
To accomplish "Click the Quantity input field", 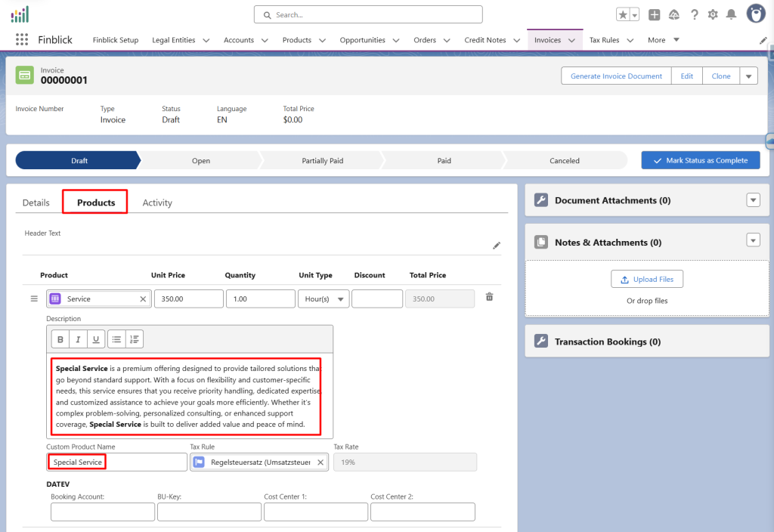I will click(260, 299).
